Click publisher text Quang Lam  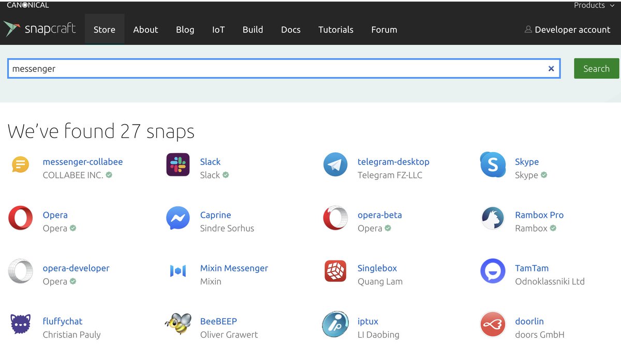(x=380, y=282)
